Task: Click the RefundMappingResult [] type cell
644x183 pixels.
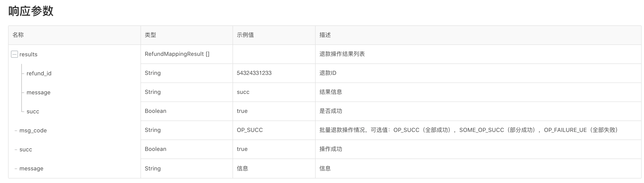Action: point(177,54)
